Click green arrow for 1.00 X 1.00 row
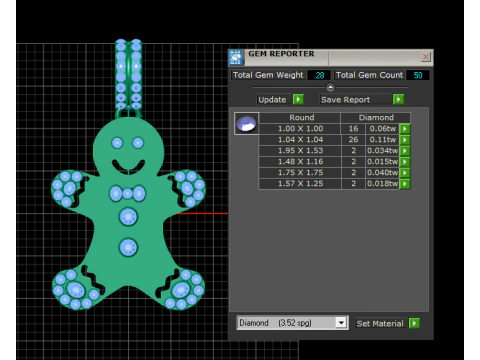480x360 pixels. click(405, 129)
